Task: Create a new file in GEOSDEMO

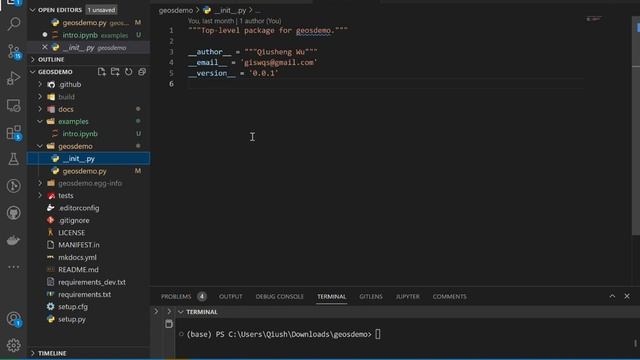Action: point(102,72)
